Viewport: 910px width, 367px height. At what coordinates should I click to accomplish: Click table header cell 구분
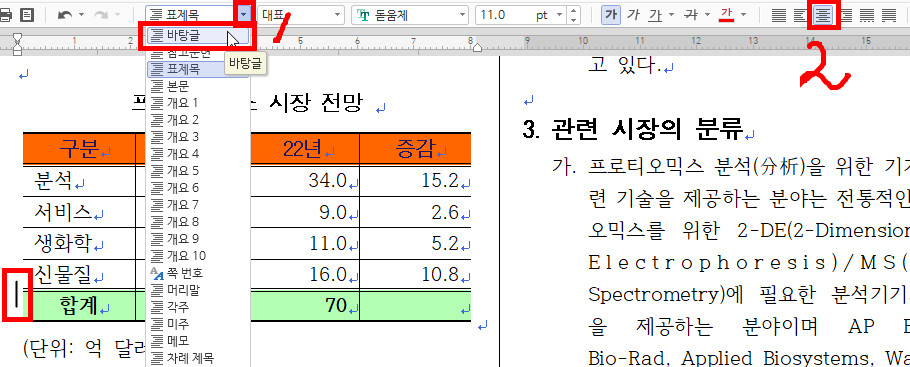[x=79, y=149]
